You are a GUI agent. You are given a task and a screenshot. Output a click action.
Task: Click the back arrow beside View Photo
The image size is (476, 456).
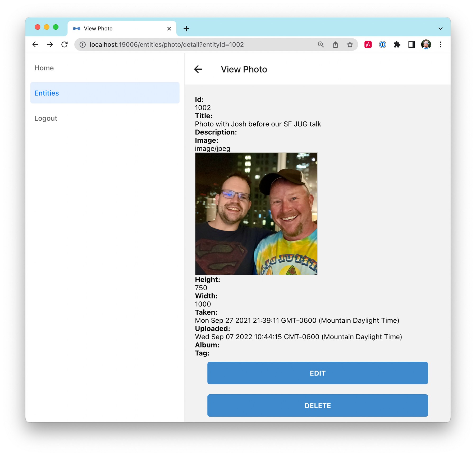(x=198, y=69)
